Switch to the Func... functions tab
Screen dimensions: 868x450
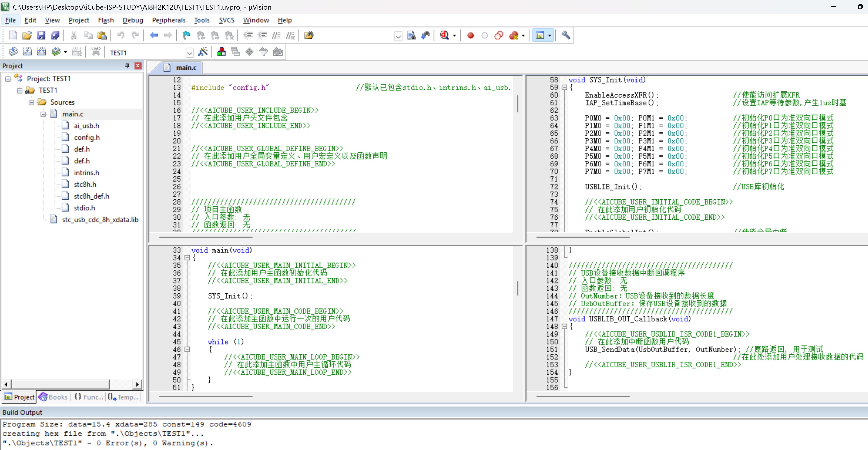[x=89, y=397]
